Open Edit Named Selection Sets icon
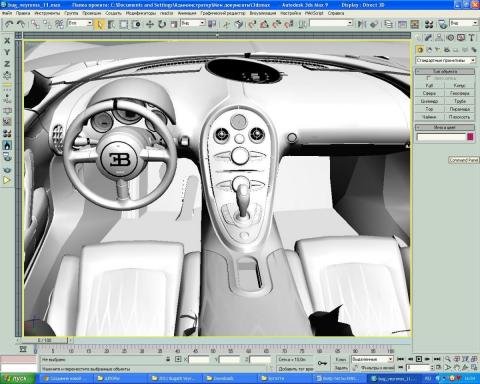Image resolution: width=480 pixels, height=384 pixels. click(302, 24)
